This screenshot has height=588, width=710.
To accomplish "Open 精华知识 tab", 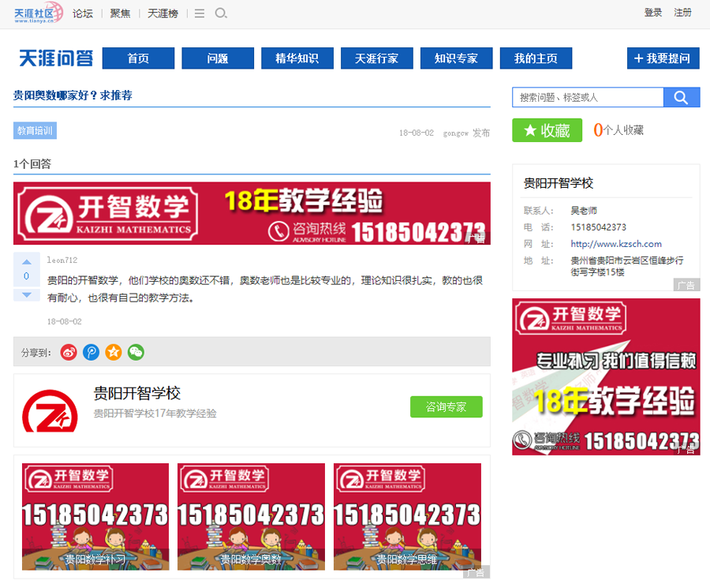I will [297, 58].
